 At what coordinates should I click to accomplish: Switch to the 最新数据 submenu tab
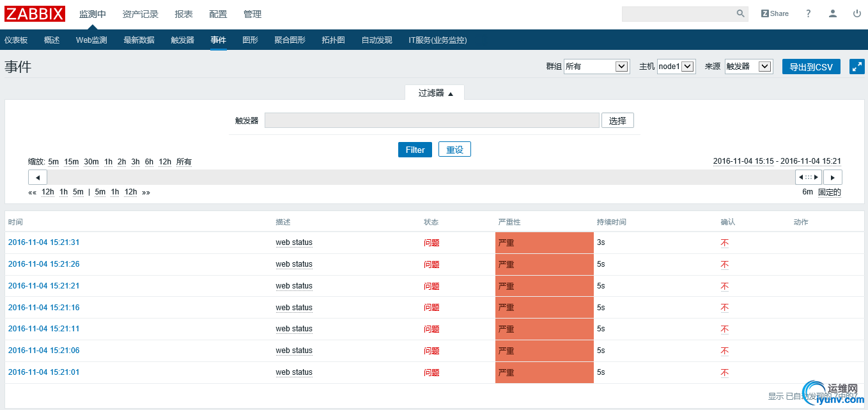tap(139, 40)
